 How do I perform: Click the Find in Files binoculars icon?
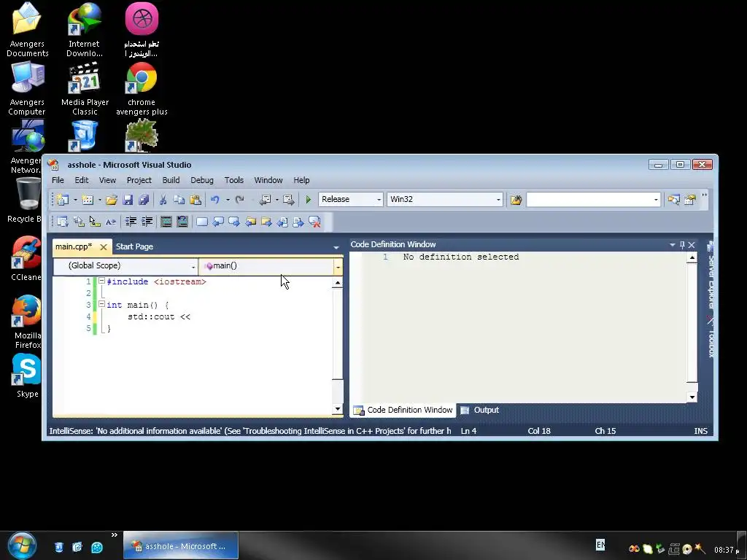516,200
